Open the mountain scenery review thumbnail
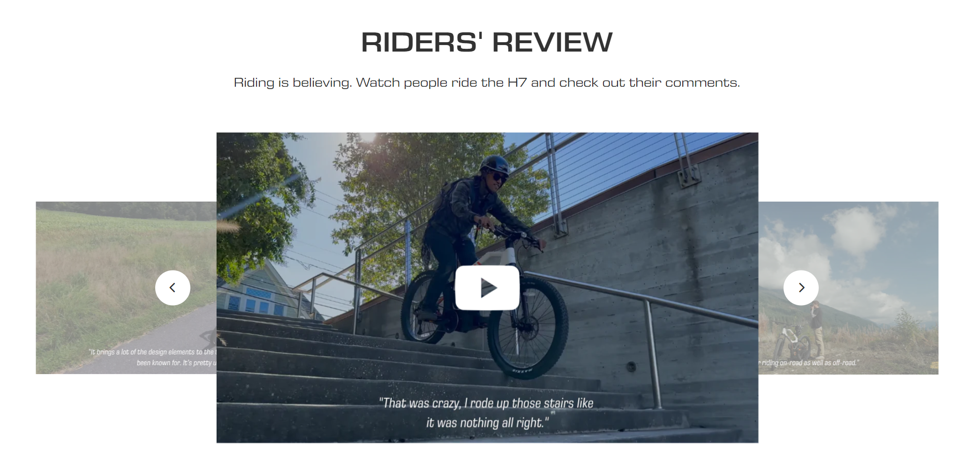Screen dimensions: 980x466 coord(848,287)
